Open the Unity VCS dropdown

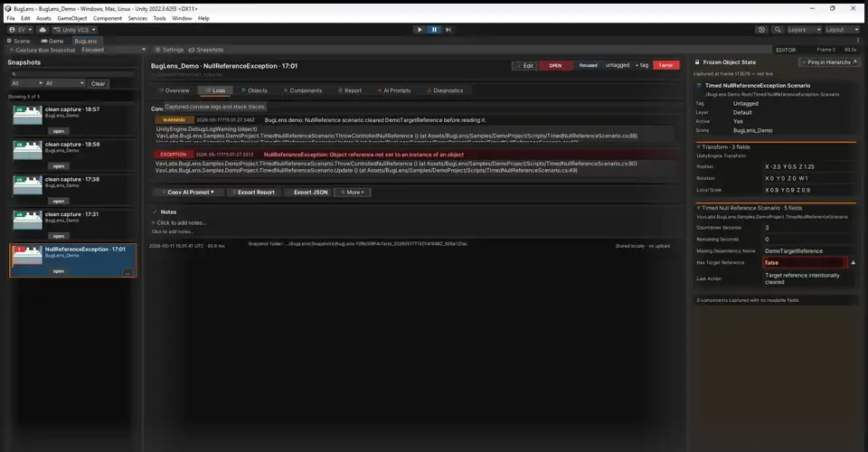pyautogui.click(x=75, y=29)
